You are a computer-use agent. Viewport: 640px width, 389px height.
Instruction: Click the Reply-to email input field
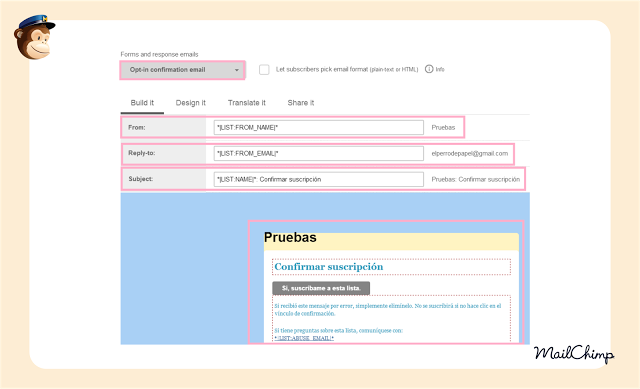[319, 153]
